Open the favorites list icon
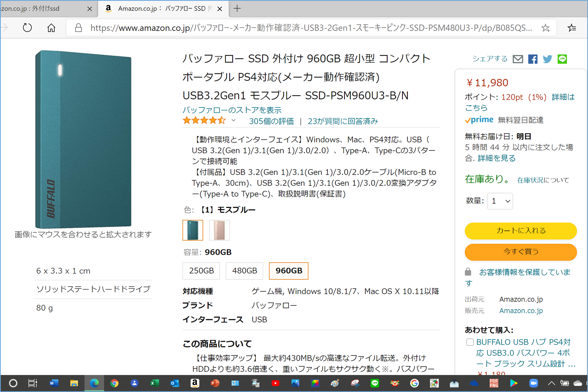Screen dimensions: 588x392 [x=572, y=28]
